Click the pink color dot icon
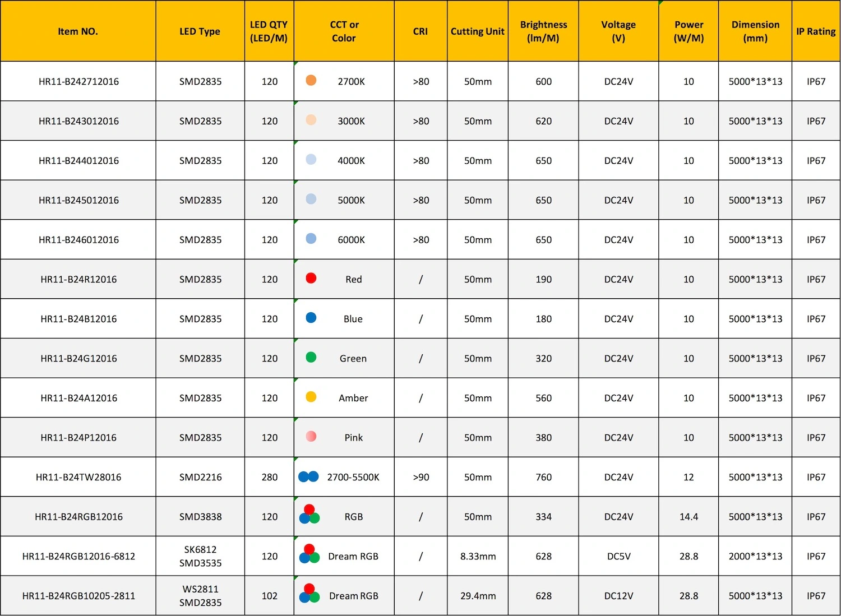 pyautogui.click(x=311, y=436)
